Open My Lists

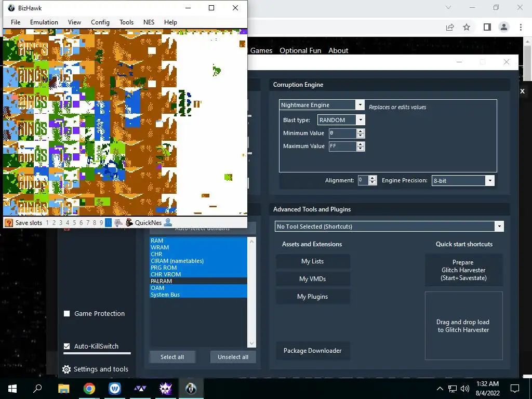point(312,261)
